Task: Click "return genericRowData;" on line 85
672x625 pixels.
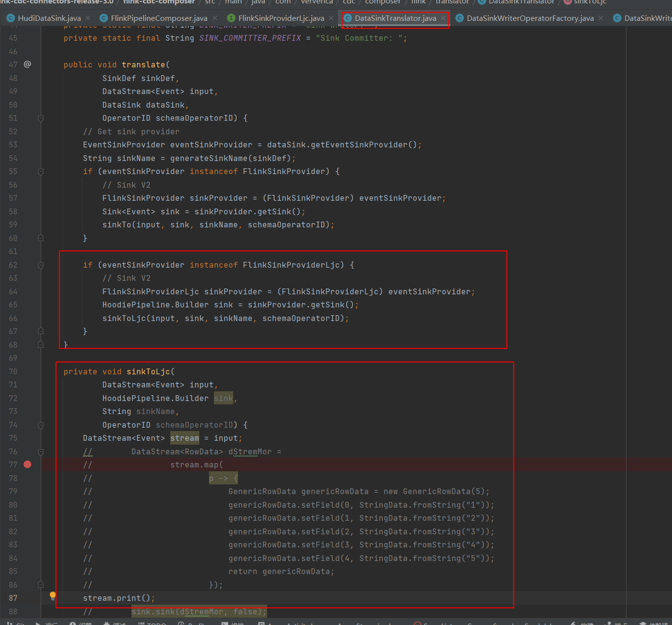Action: (281, 571)
